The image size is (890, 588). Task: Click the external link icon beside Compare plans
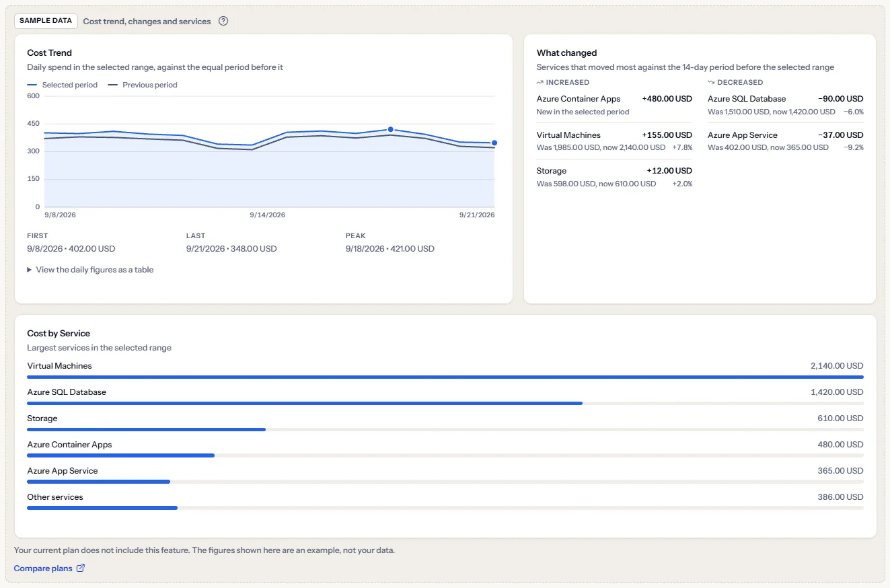point(81,568)
